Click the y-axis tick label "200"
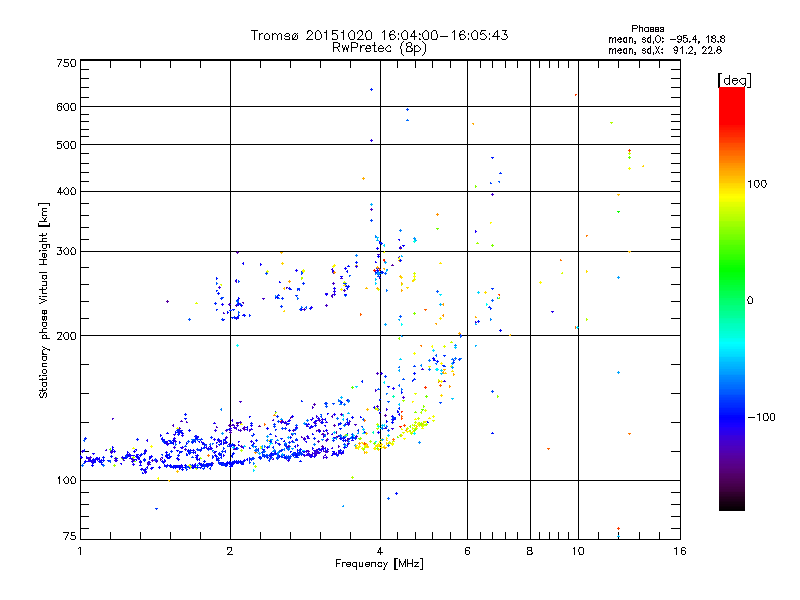800x600 pixels. pyautogui.click(x=67, y=336)
